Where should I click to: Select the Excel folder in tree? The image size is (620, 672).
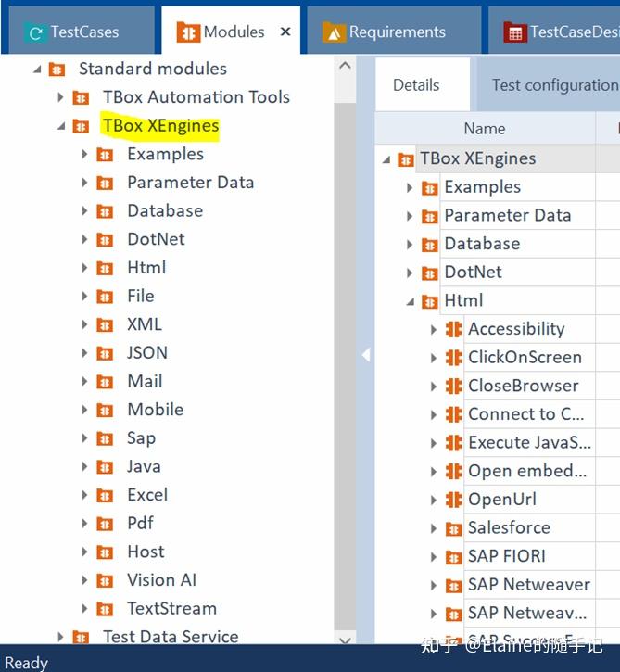point(147,495)
